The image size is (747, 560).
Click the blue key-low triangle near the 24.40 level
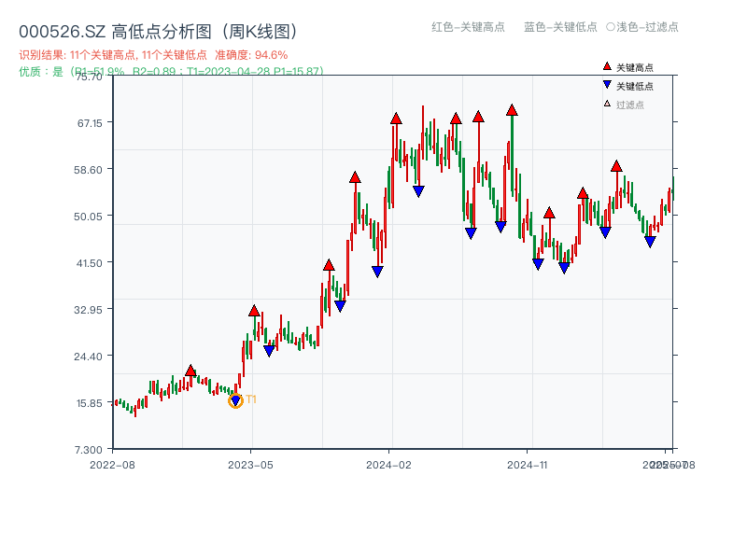[269, 351]
